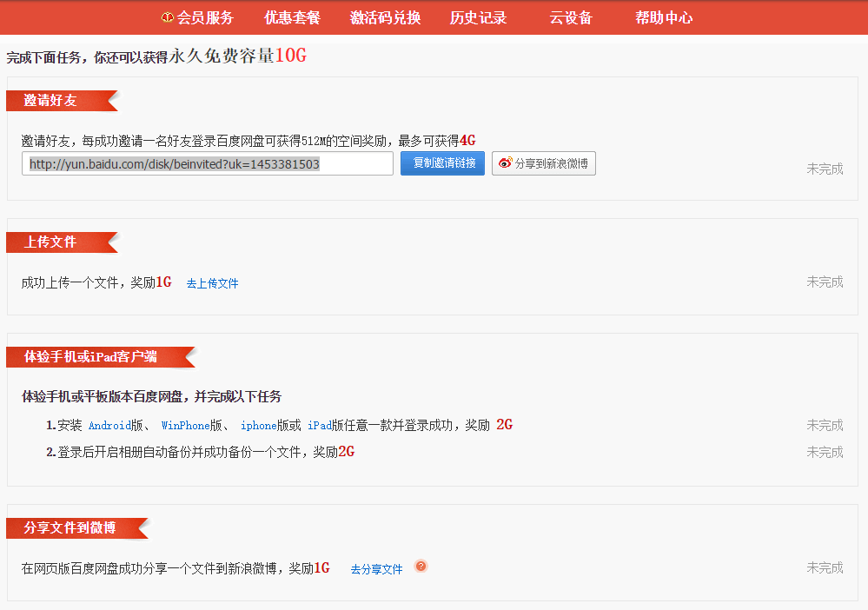
Task: Click the crown icon beside 会员服务
Action: [x=168, y=18]
